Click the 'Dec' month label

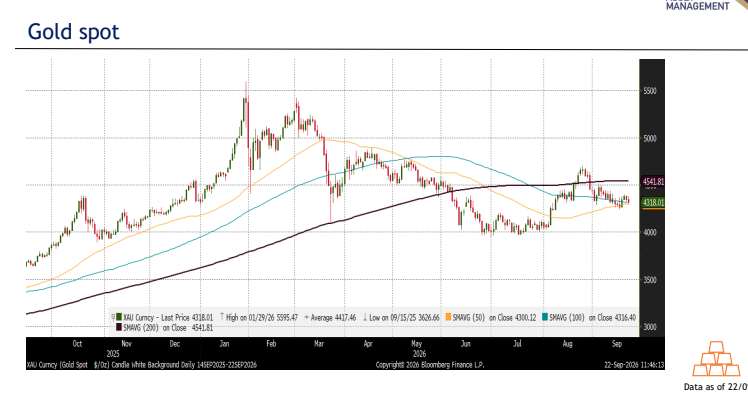(175, 344)
